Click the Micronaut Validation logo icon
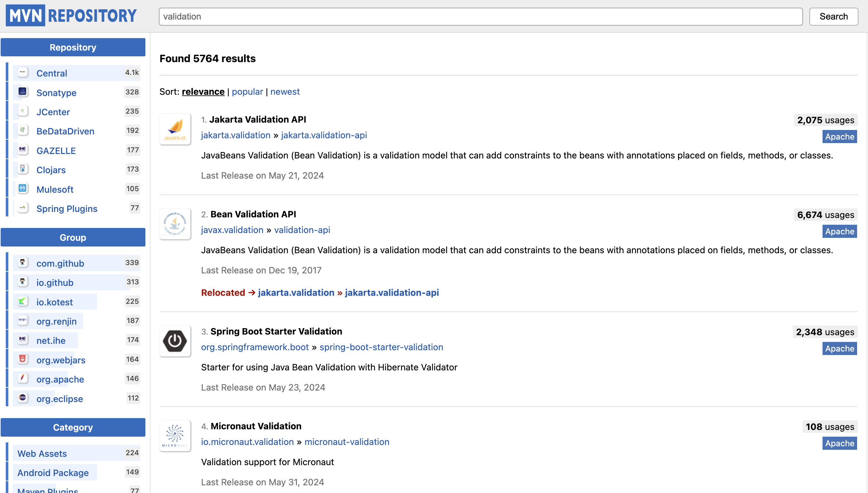868x493 pixels. tap(175, 436)
